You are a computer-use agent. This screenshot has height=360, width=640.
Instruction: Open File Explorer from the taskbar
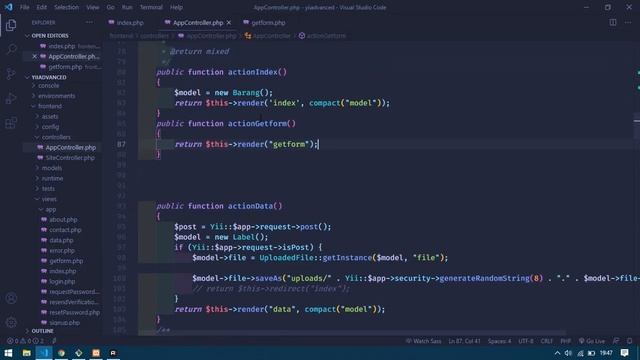[27, 353]
